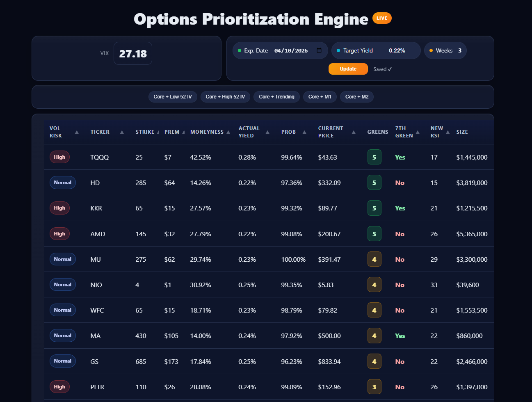
Task: Sort by Strike column arrow
Action: tap(158, 132)
